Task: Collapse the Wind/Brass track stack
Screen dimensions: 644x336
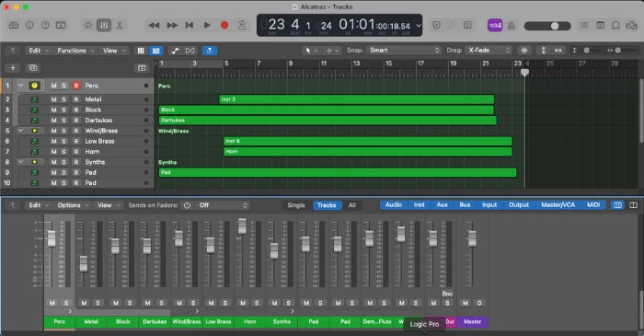Action: point(20,130)
